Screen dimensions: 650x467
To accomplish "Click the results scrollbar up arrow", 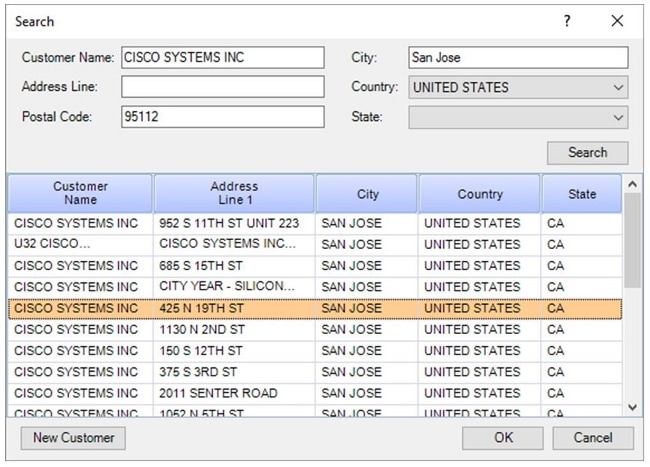I will pyautogui.click(x=632, y=184).
